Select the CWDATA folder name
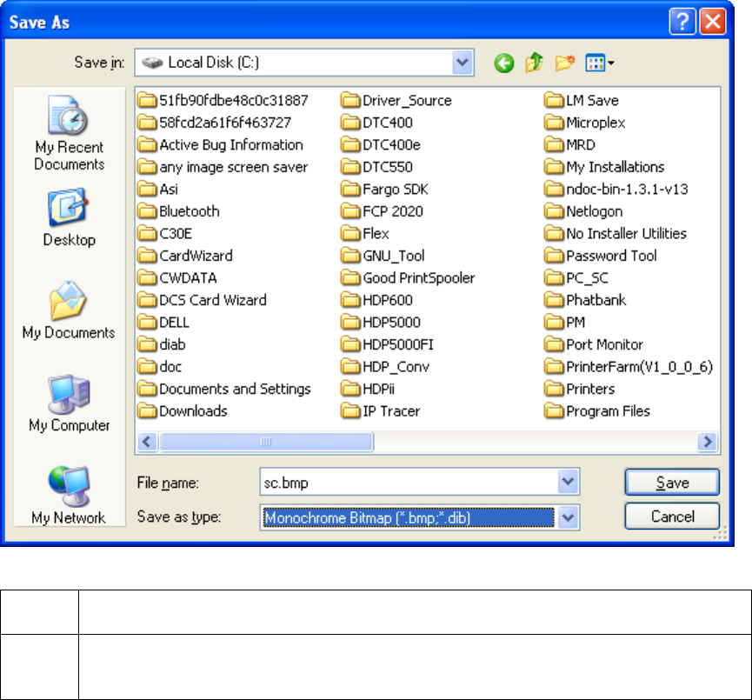This screenshot has height=700, width=752. click(x=188, y=277)
